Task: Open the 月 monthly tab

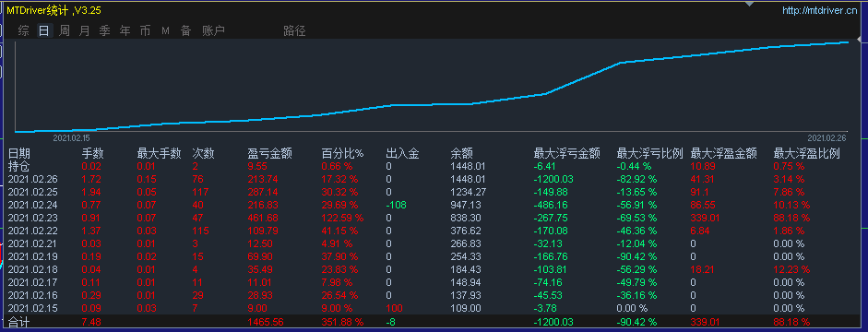Action: click(x=84, y=31)
